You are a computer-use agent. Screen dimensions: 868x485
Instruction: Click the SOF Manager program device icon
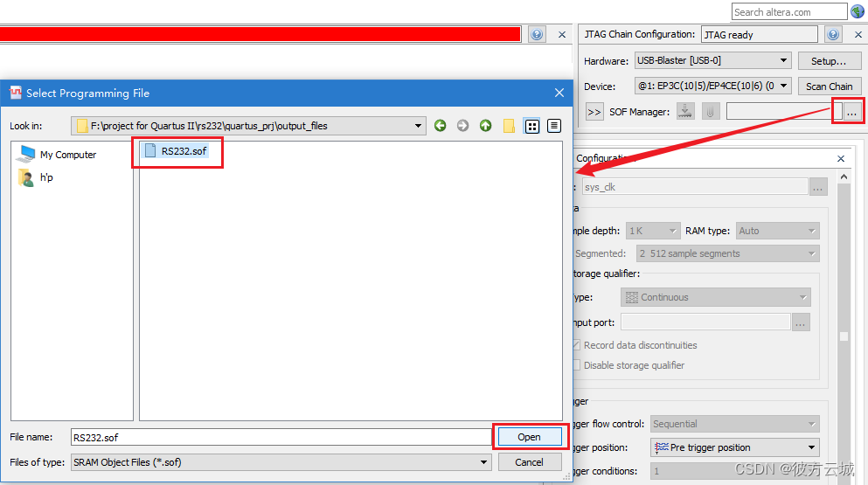pyautogui.click(x=685, y=111)
